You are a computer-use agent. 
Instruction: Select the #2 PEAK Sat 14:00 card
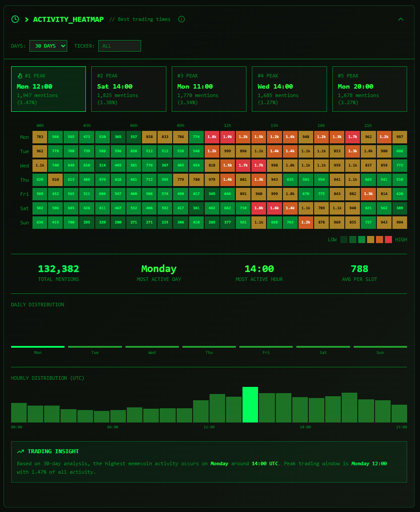coord(129,89)
